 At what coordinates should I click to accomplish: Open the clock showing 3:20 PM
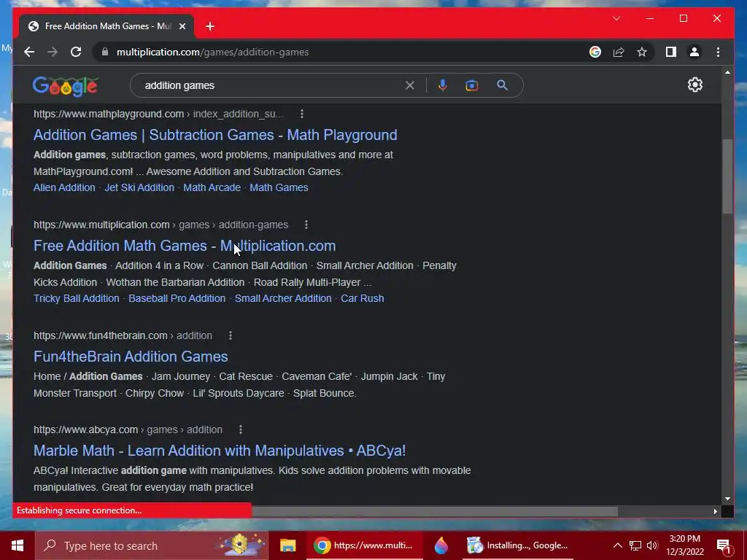point(685,545)
